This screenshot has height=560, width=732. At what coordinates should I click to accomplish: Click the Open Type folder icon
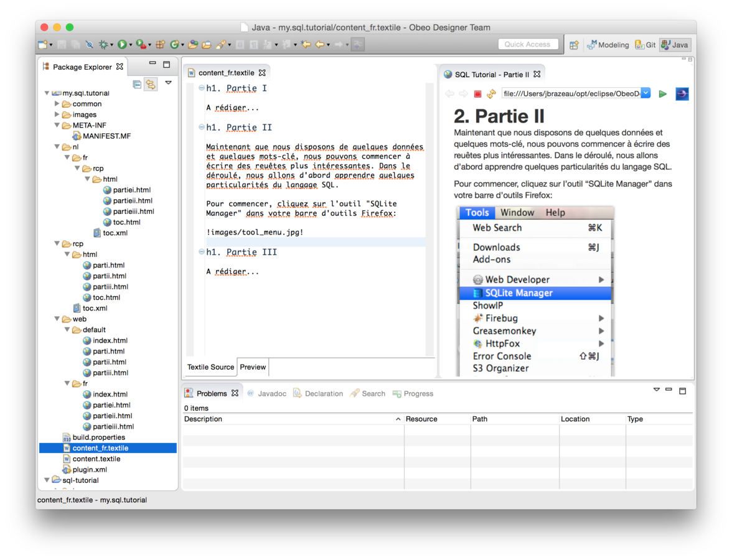(193, 44)
